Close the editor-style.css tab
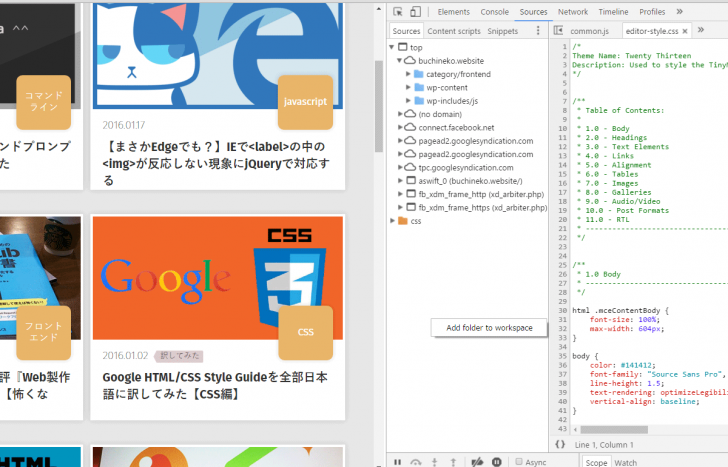The width and height of the screenshot is (728, 467). point(685,31)
